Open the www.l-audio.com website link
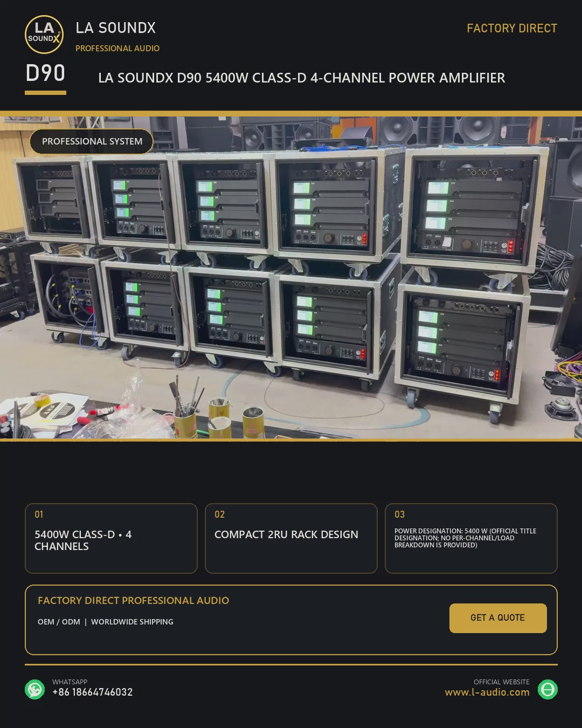 click(x=487, y=692)
